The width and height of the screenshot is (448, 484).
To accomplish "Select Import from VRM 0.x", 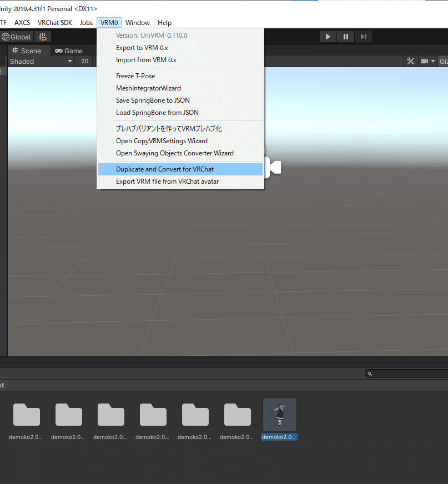I will click(x=180, y=60).
